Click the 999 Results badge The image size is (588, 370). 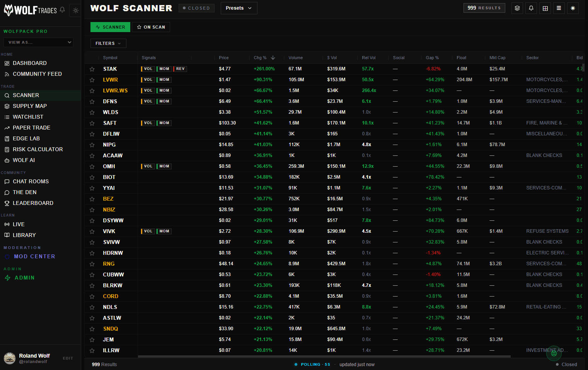tap(484, 8)
